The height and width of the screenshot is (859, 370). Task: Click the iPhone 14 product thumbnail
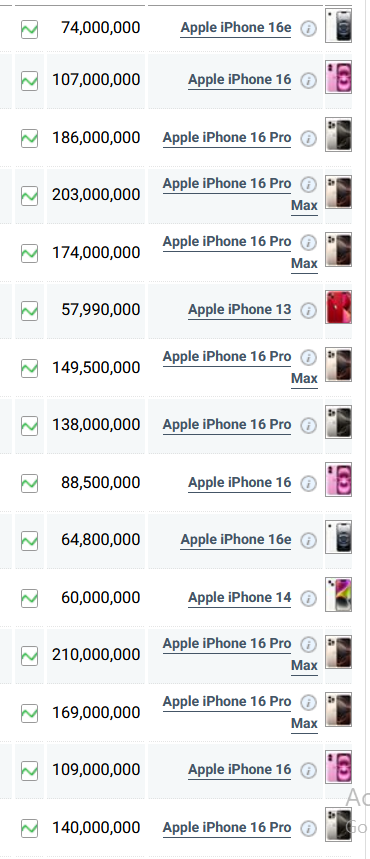pyautogui.click(x=338, y=594)
